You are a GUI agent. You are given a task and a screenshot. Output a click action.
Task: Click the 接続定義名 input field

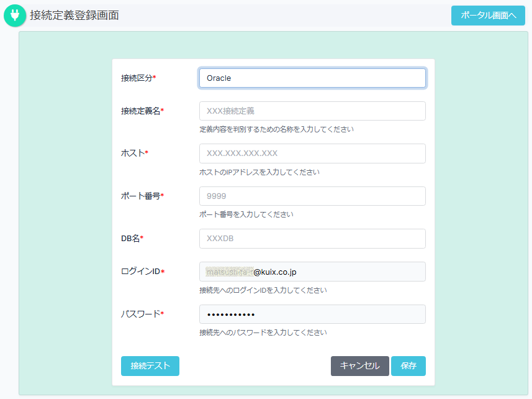[x=312, y=111]
